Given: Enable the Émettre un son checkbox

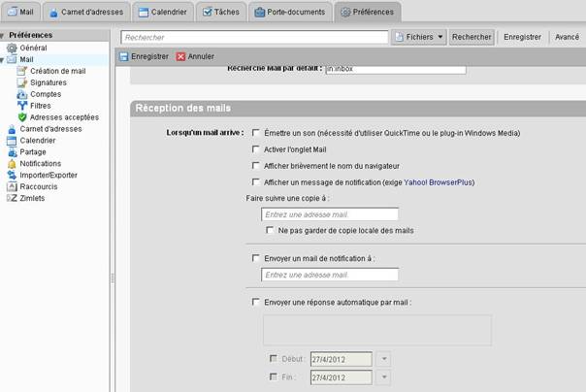Looking at the screenshot, I should (x=255, y=132).
